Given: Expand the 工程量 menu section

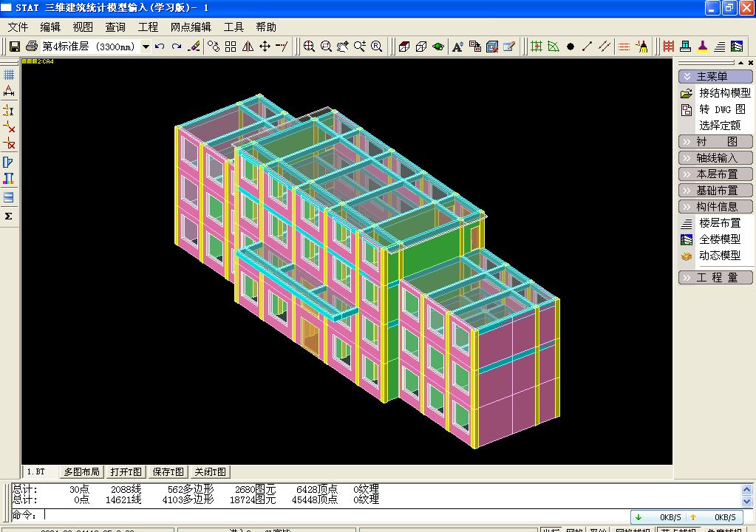Looking at the screenshot, I should (715, 278).
